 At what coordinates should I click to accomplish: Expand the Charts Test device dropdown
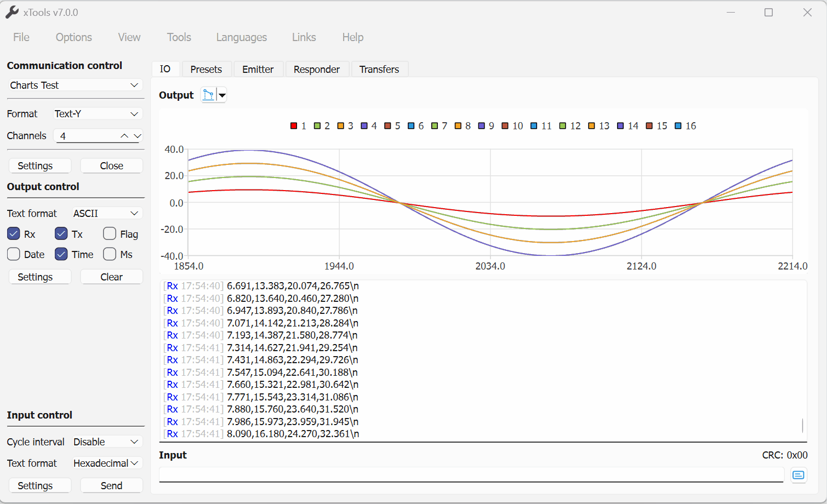point(75,85)
